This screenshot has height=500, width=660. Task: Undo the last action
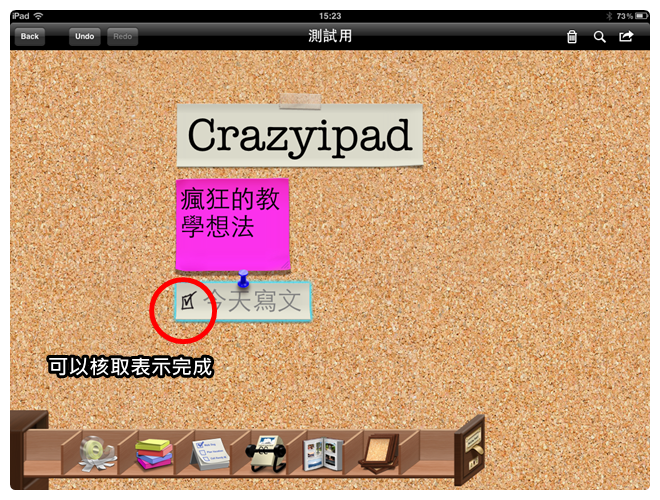coord(85,37)
